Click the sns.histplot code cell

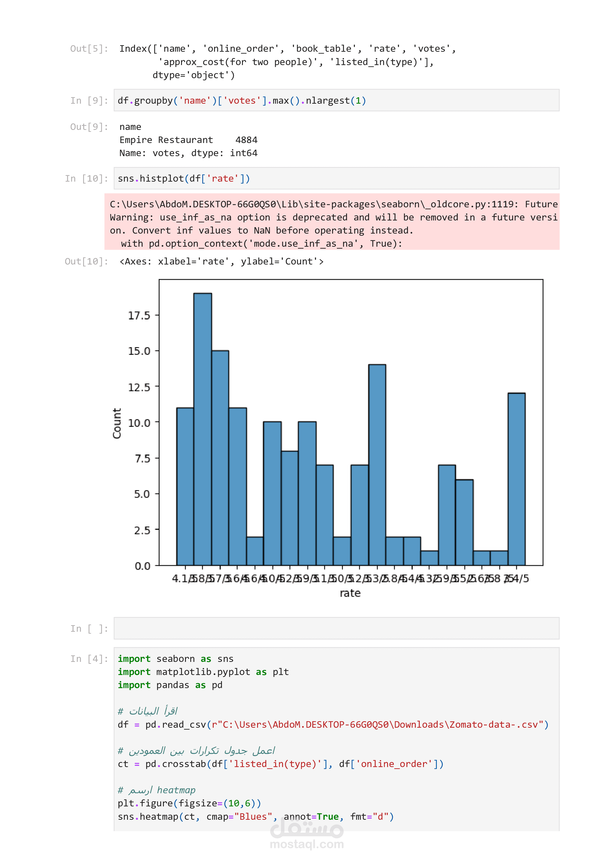tap(184, 178)
